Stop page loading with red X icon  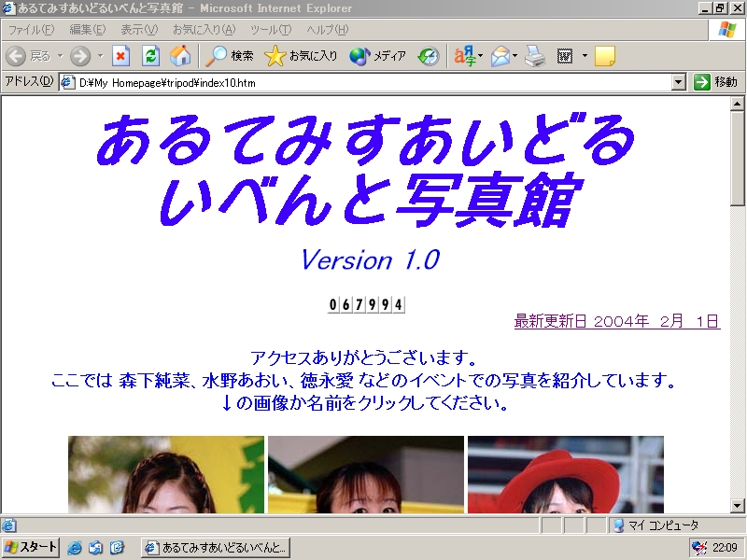[121, 56]
